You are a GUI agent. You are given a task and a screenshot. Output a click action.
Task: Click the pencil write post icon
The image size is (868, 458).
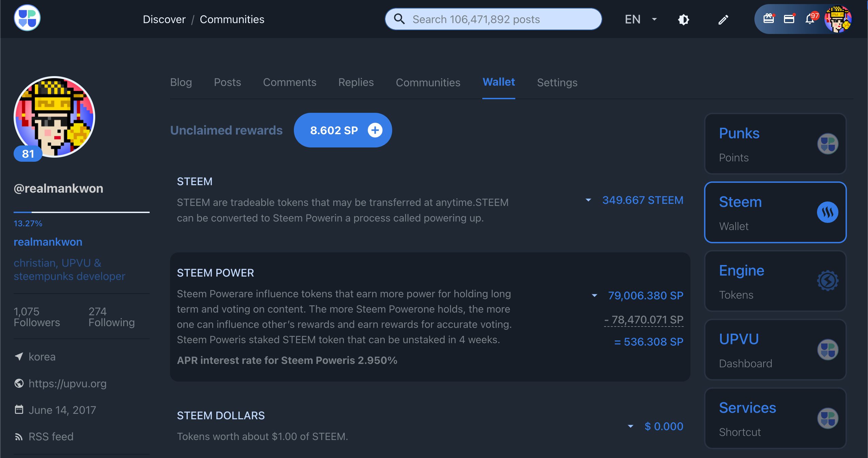[x=723, y=19]
